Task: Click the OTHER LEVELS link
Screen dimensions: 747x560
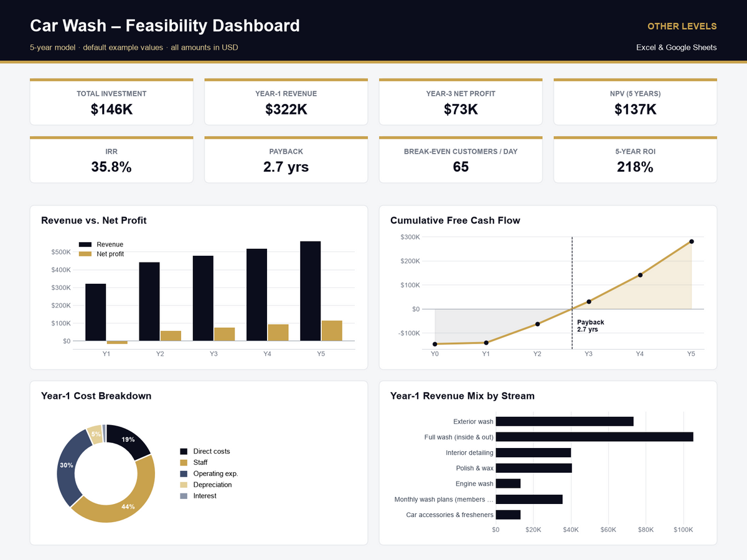Action: [x=682, y=26]
